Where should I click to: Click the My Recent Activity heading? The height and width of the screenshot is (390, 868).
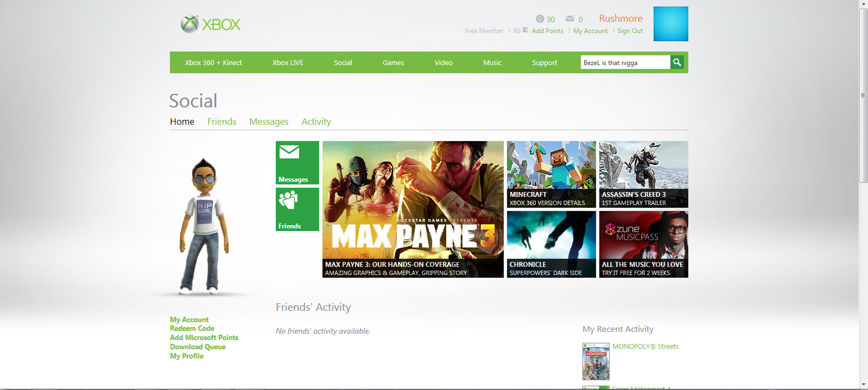click(x=618, y=329)
